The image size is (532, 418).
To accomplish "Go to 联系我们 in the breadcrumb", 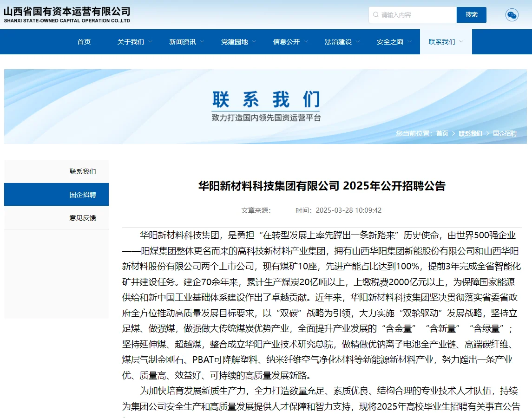I will [x=471, y=133].
